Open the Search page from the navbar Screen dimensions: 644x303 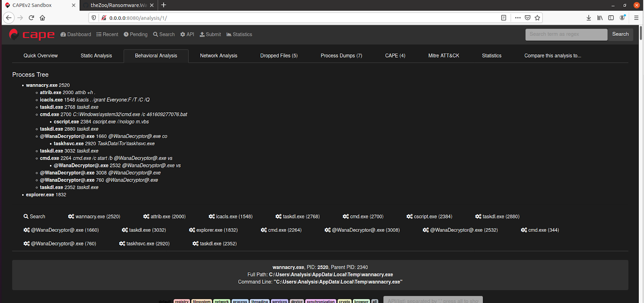click(164, 35)
